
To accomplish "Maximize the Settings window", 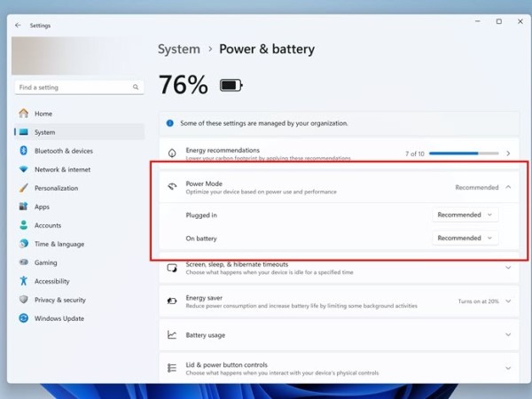I will point(498,21).
